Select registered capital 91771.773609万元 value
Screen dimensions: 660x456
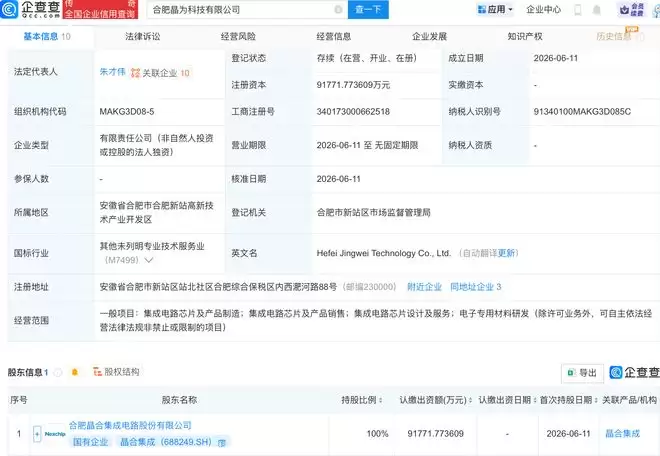coord(353,85)
